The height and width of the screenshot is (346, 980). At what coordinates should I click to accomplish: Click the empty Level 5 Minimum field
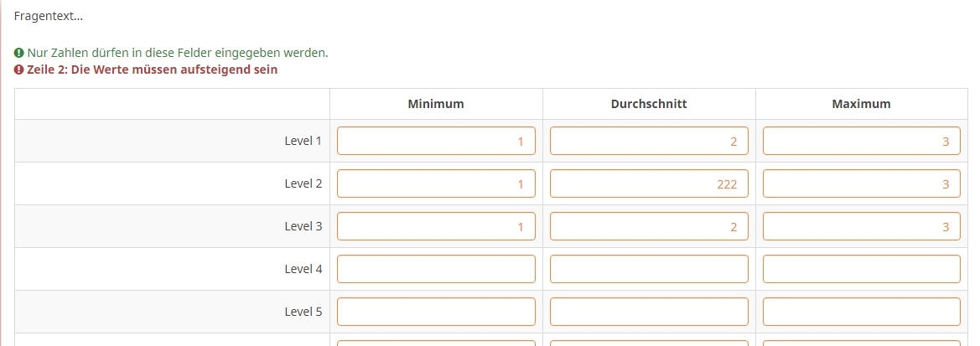tap(436, 312)
